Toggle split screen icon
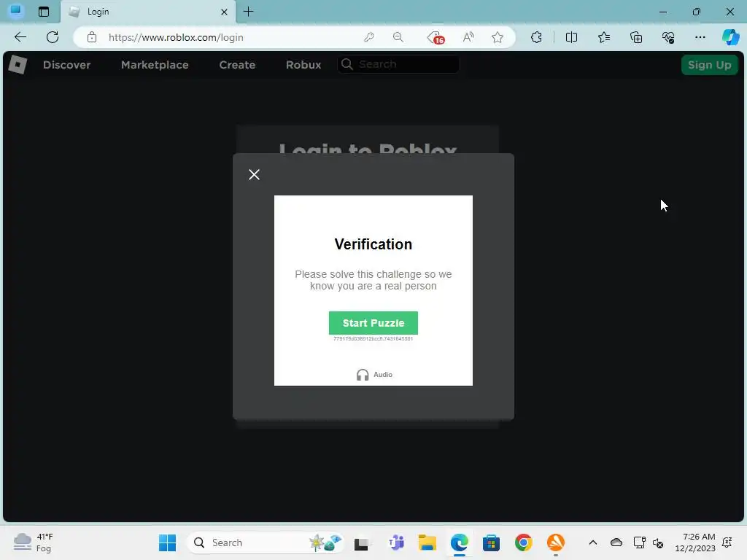The image size is (747, 560). tap(571, 37)
